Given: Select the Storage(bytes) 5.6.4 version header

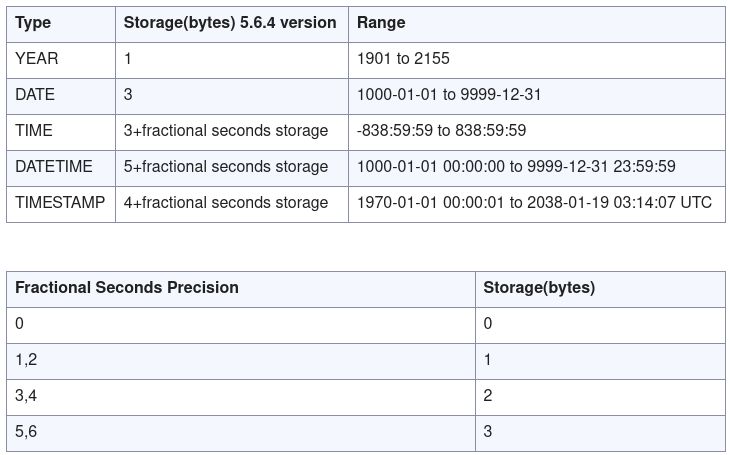Looking at the screenshot, I should (x=230, y=22).
